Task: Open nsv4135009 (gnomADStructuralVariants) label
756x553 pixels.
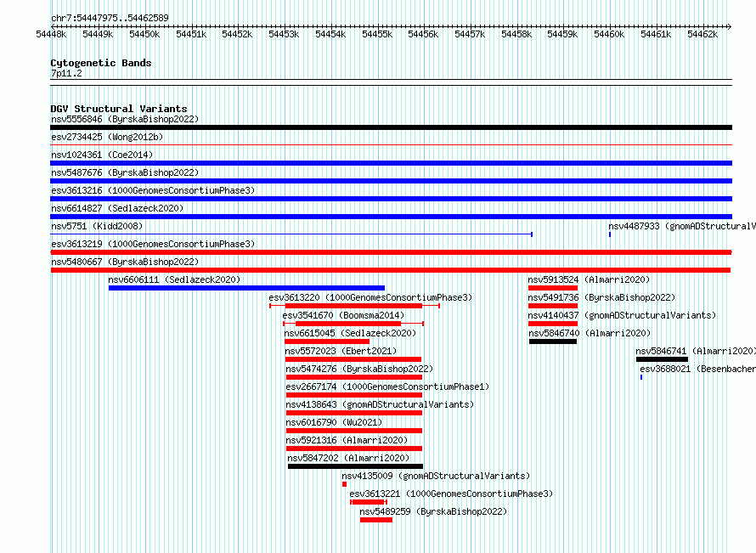Action: point(436,476)
